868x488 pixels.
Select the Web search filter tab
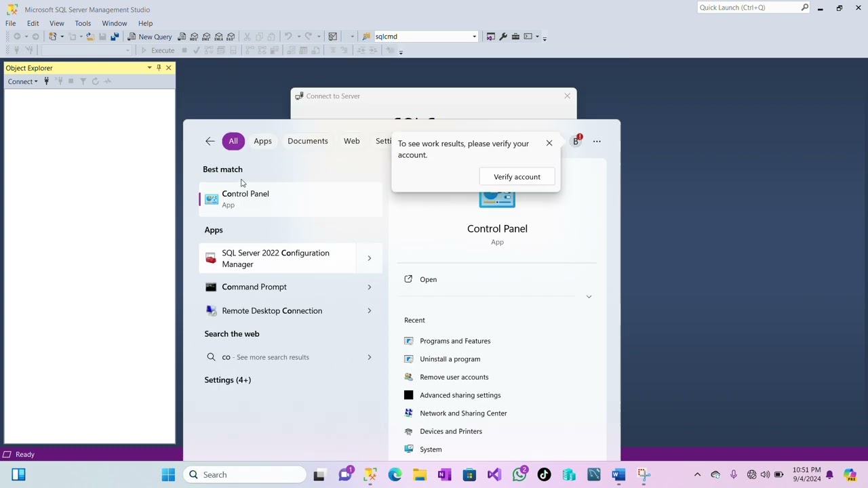[x=351, y=141]
